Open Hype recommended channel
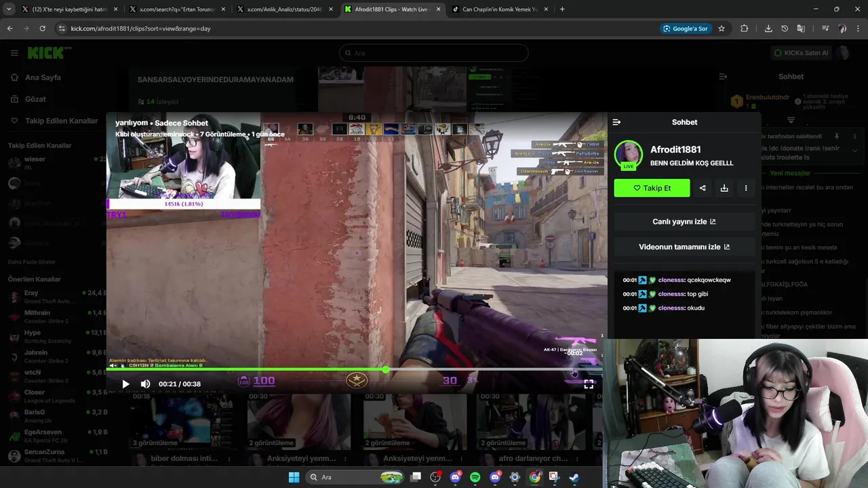 pos(54,336)
